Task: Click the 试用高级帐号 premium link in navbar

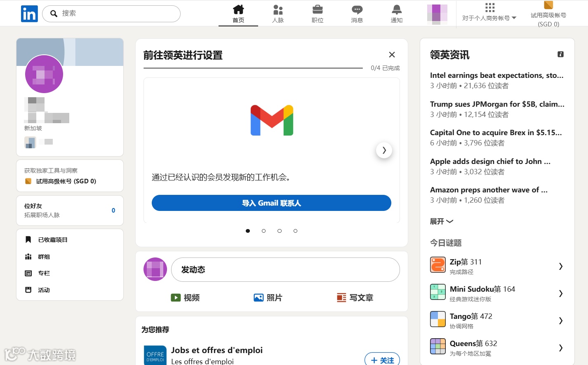Action: click(548, 19)
